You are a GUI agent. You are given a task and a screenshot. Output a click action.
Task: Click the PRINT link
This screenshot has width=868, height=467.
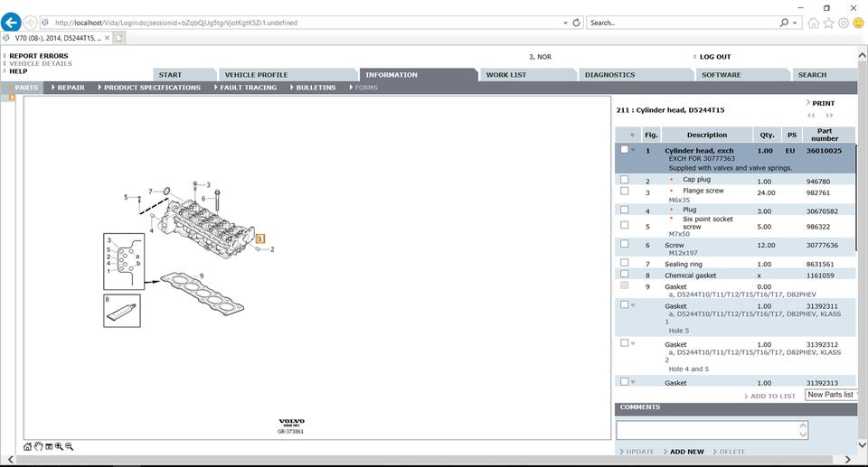823,104
